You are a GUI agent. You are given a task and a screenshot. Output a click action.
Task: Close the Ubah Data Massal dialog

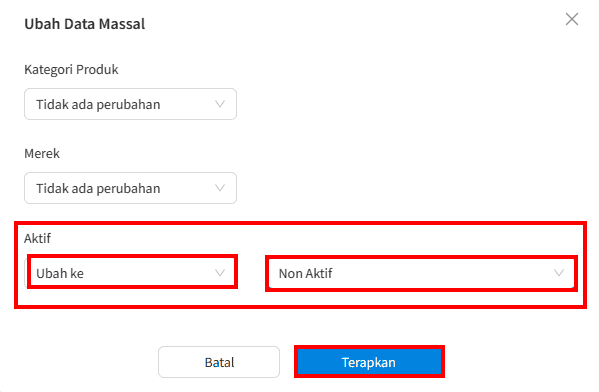click(x=571, y=19)
